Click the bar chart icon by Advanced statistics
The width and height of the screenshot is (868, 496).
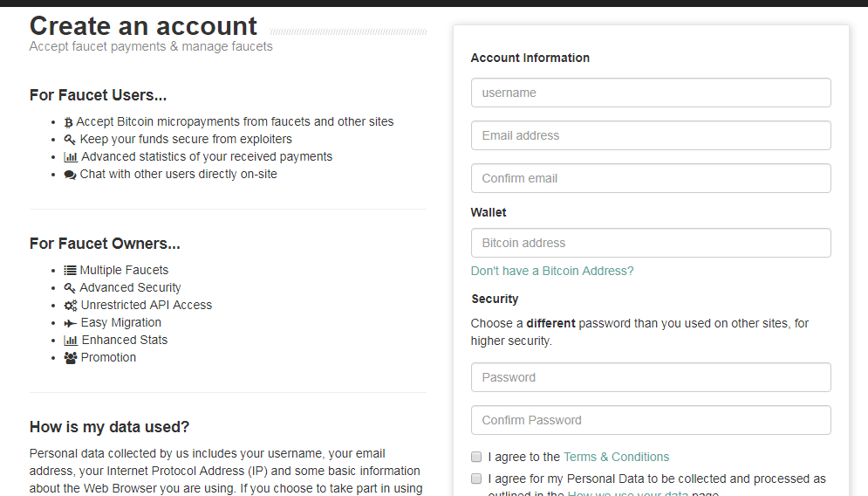(71, 157)
